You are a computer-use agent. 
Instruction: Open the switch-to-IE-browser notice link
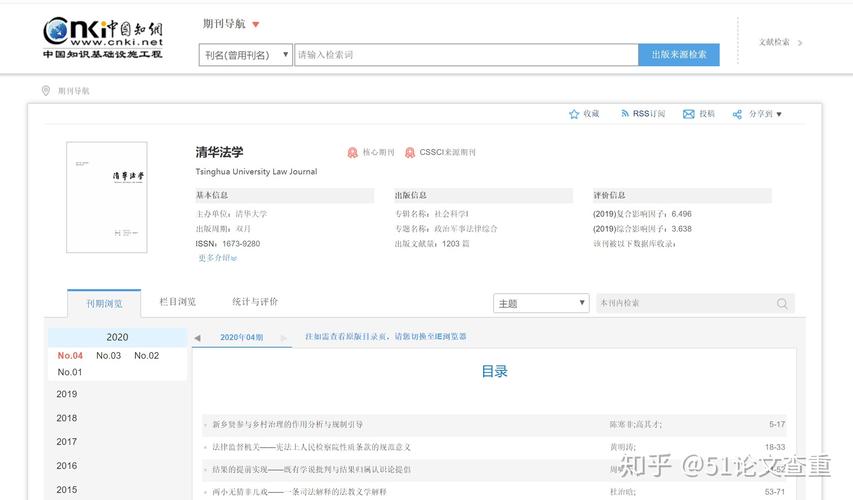point(386,337)
